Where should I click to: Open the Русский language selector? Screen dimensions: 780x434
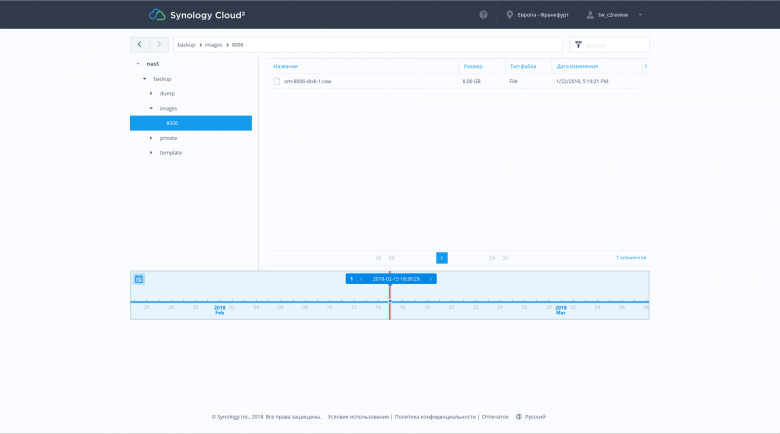[x=535, y=417]
